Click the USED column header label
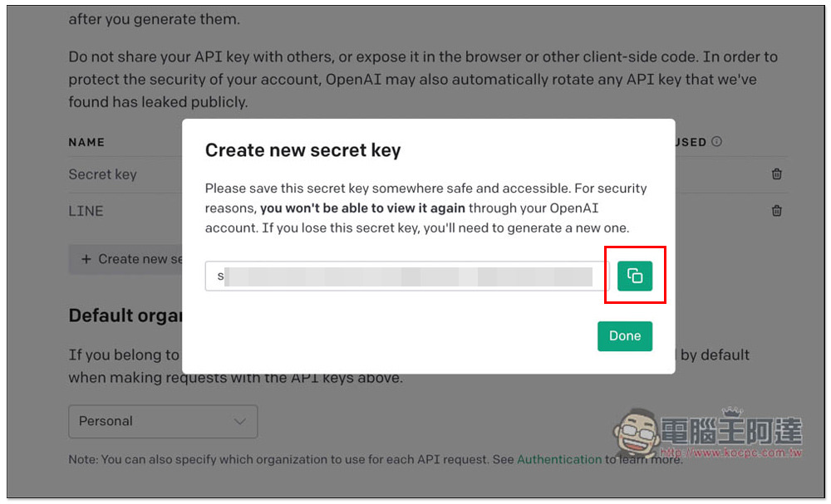831x504 pixels. pos(691,142)
